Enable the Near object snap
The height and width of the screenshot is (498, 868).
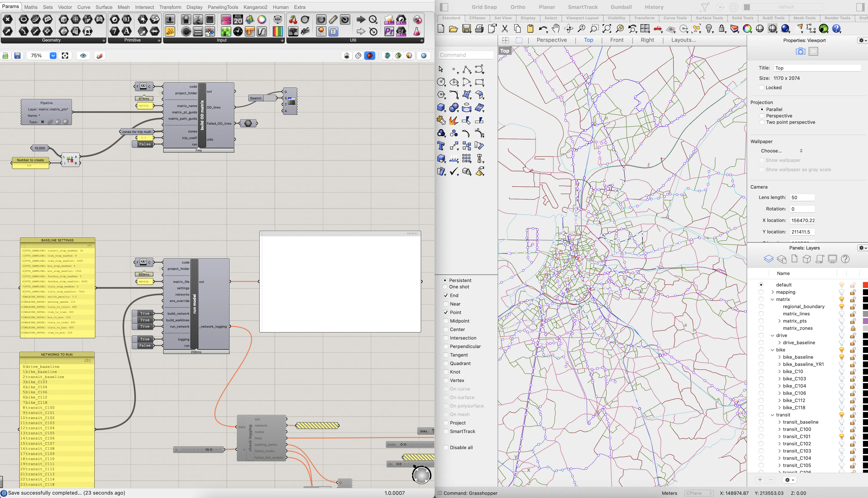pyautogui.click(x=445, y=304)
